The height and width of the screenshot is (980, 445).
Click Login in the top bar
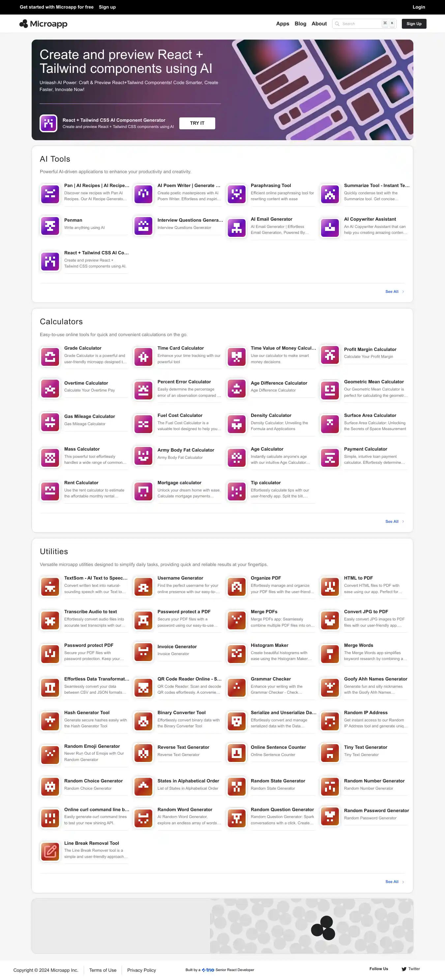418,7
